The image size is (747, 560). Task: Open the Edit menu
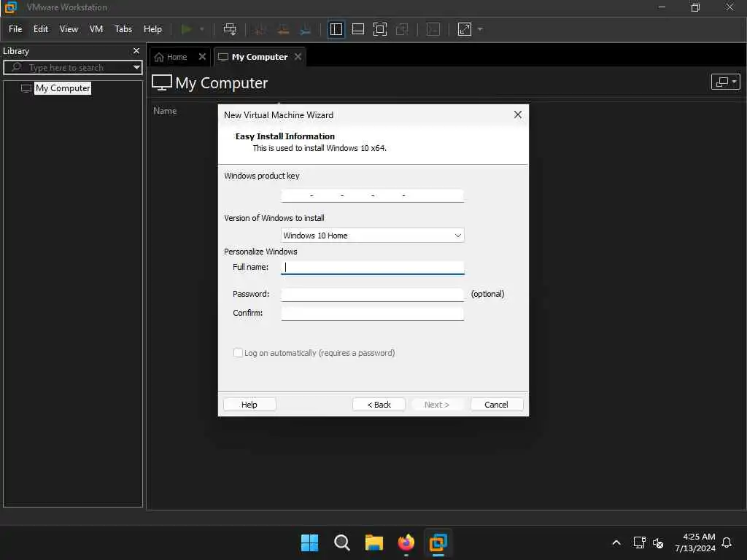pyautogui.click(x=41, y=29)
